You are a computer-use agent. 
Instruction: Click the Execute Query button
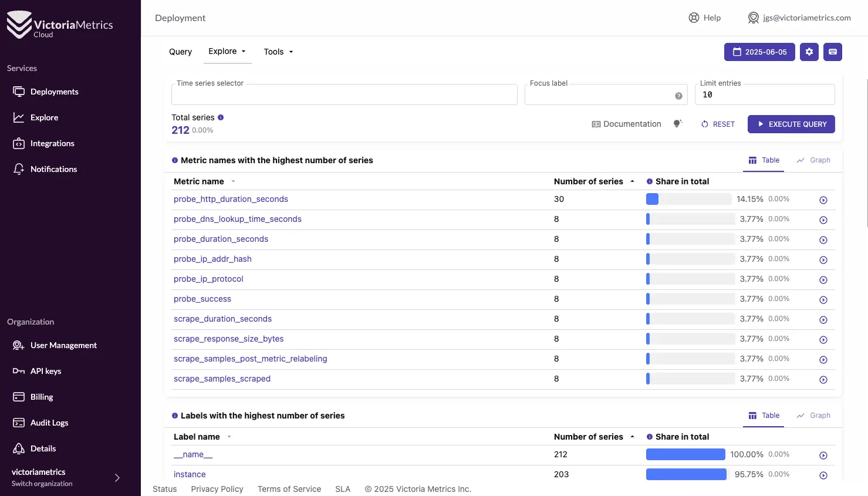[x=791, y=124]
